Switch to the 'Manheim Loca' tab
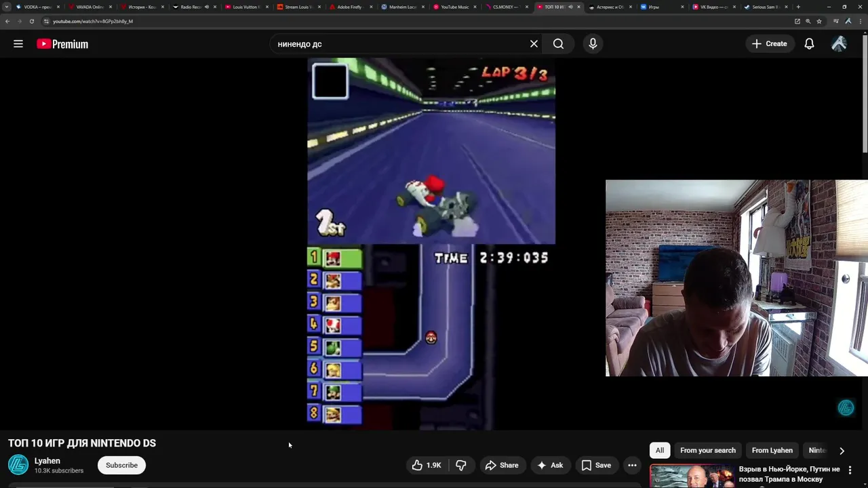The width and height of the screenshot is (868, 488). click(x=403, y=7)
